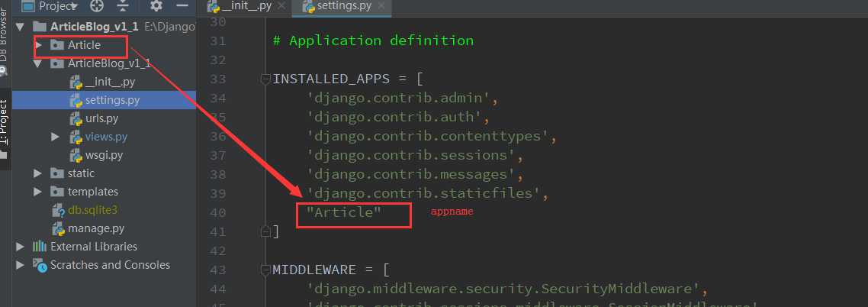Click the locate/scroll-from-source target icon
868x307 pixels.
coord(97,6)
